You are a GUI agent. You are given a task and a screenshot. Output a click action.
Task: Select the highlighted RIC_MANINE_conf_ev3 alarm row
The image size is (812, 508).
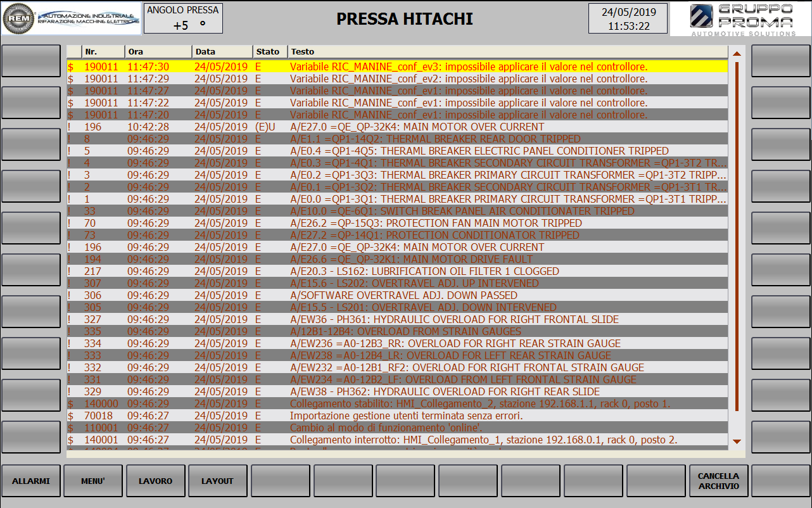point(397,67)
